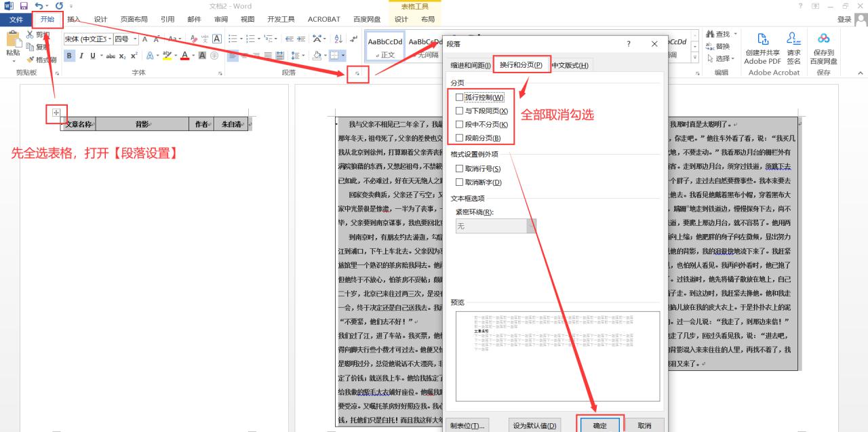Click the table move handle icon
The width and height of the screenshot is (868, 432).
tap(56, 113)
